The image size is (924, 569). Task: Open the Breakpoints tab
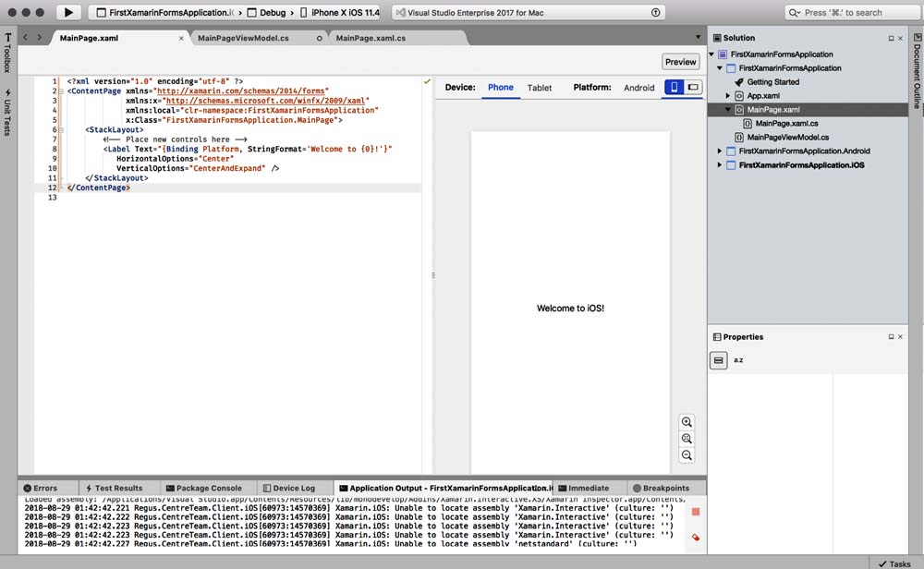tap(662, 488)
